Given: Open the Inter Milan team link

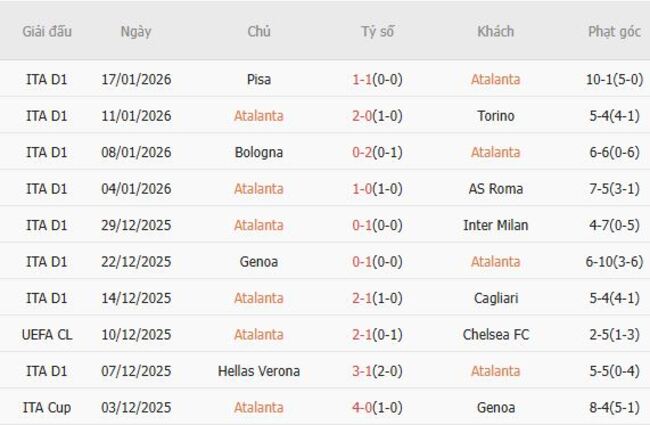Looking at the screenshot, I should (x=495, y=225).
